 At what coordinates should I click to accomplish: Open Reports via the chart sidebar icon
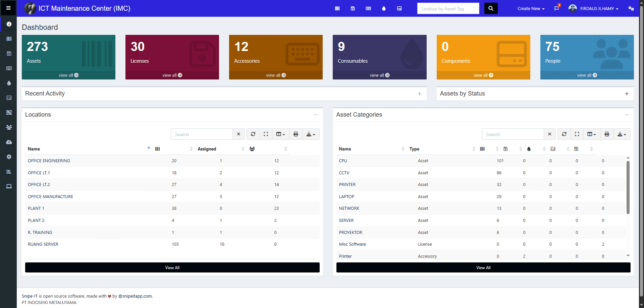[9, 171]
